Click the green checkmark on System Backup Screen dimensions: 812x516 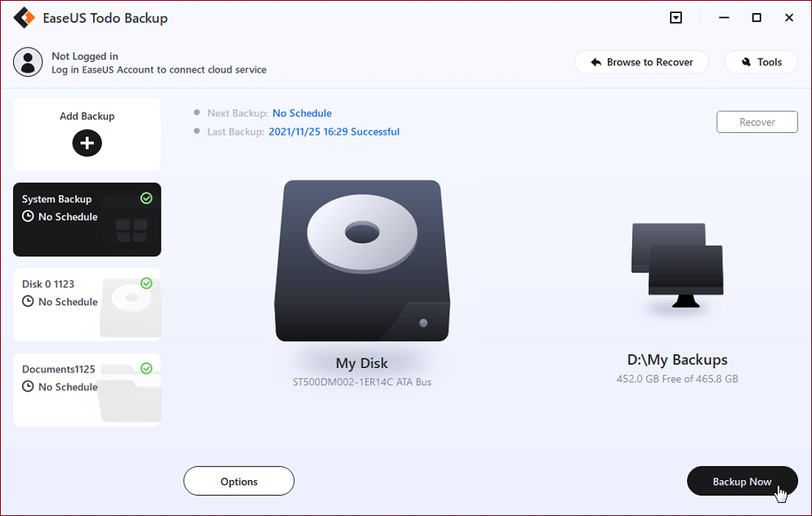click(x=146, y=198)
